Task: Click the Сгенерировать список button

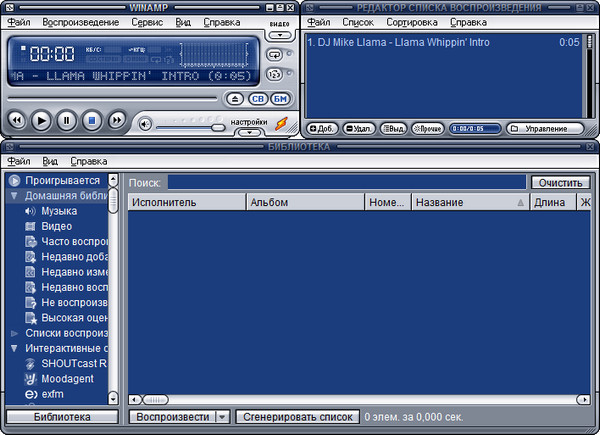Action: click(x=297, y=416)
